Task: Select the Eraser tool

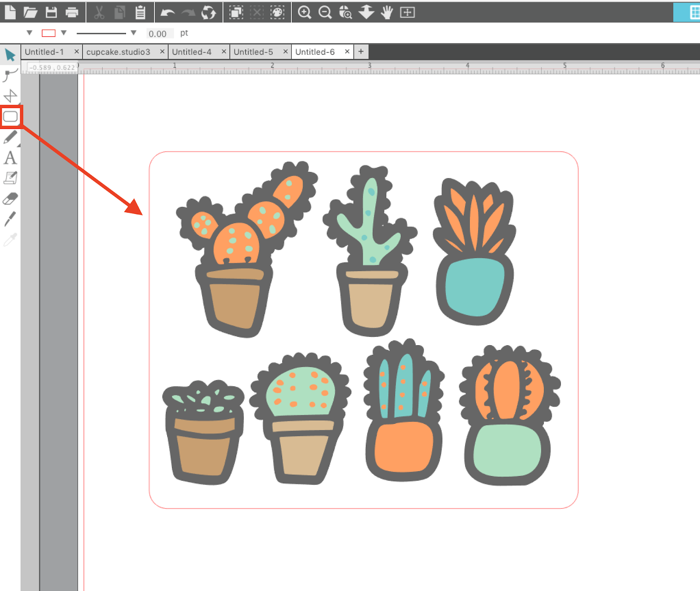Action: point(10,199)
